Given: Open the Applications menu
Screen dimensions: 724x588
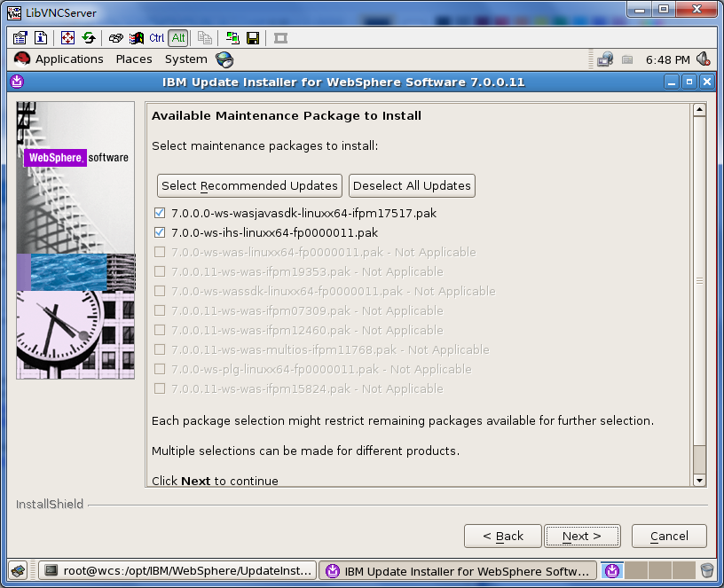Looking at the screenshot, I should pyautogui.click(x=69, y=59).
